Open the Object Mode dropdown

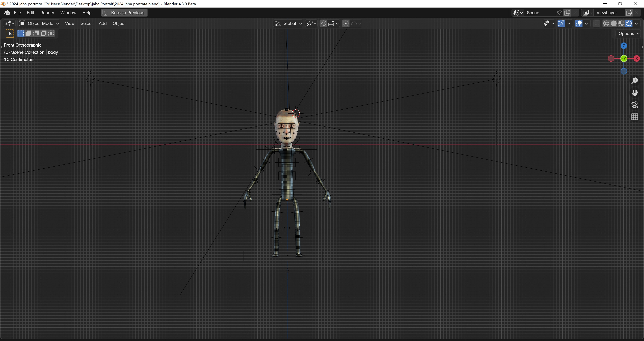(39, 23)
